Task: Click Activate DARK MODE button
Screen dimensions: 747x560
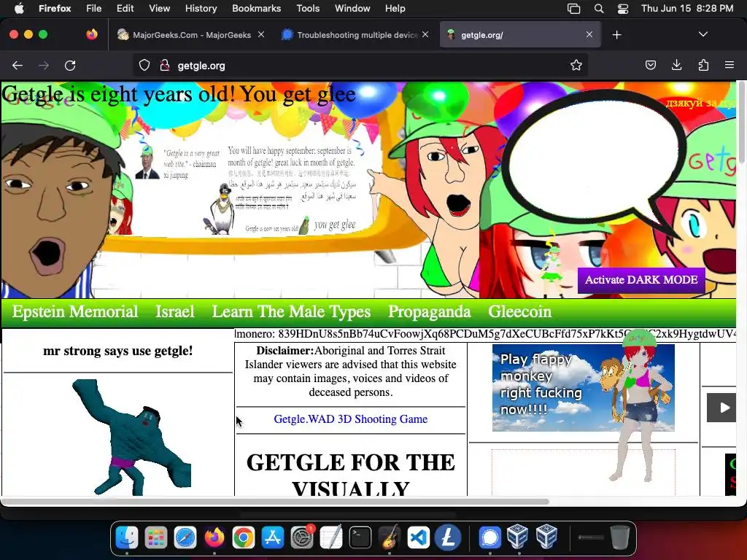Action: coord(641,280)
